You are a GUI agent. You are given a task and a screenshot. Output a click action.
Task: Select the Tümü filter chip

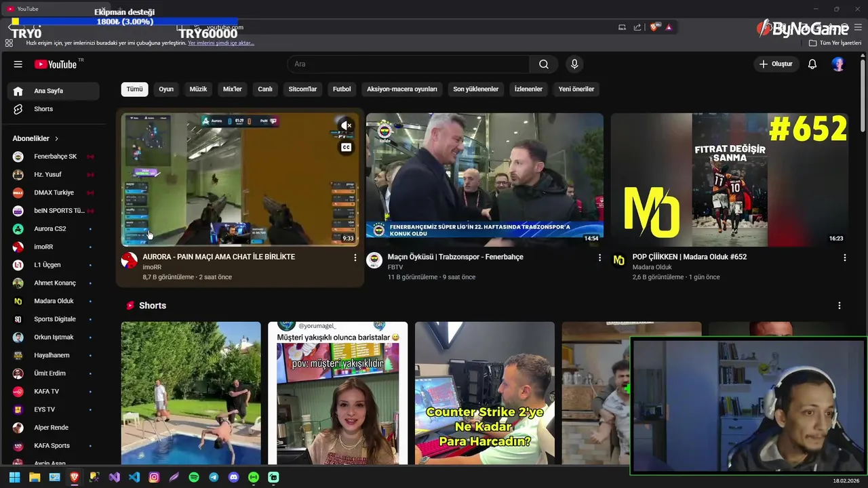[x=135, y=89]
